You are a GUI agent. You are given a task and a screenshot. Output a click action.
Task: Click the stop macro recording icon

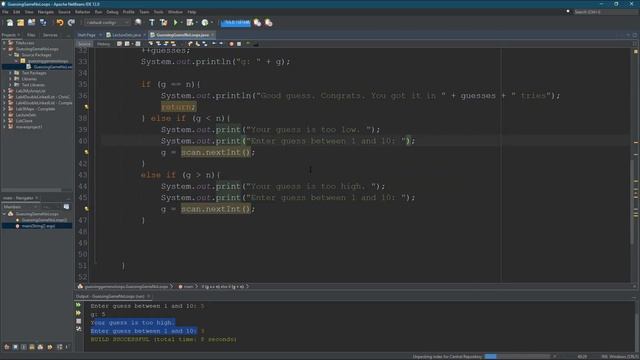point(239,44)
